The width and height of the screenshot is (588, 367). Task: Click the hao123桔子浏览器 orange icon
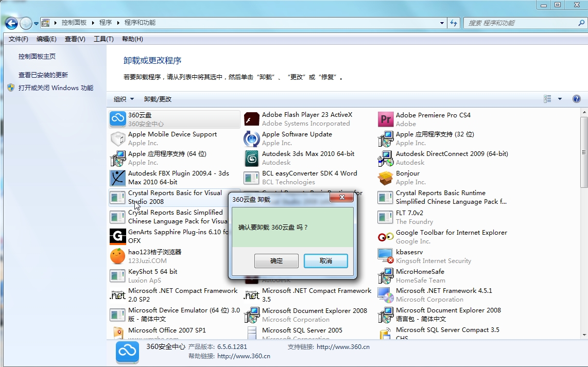(x=118, y=256)
